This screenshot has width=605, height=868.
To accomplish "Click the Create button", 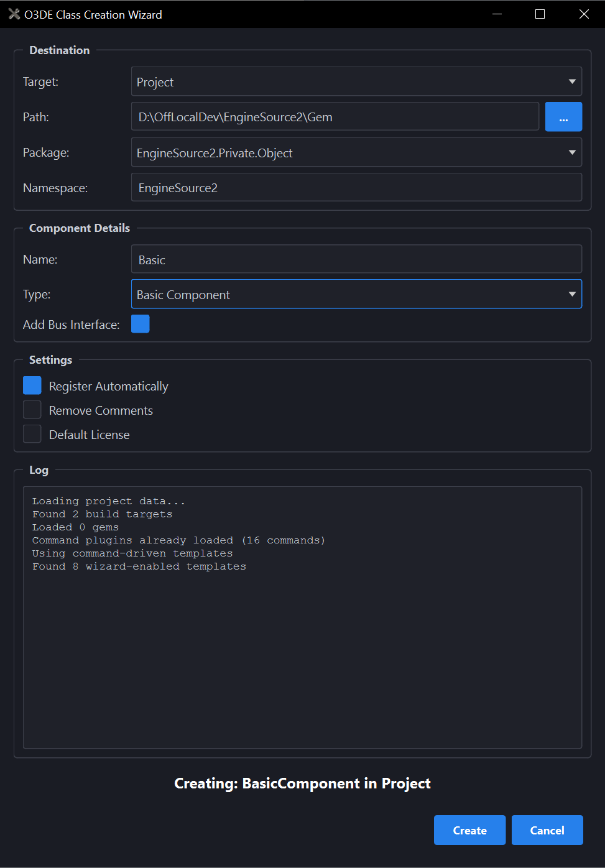I will 469,830.
